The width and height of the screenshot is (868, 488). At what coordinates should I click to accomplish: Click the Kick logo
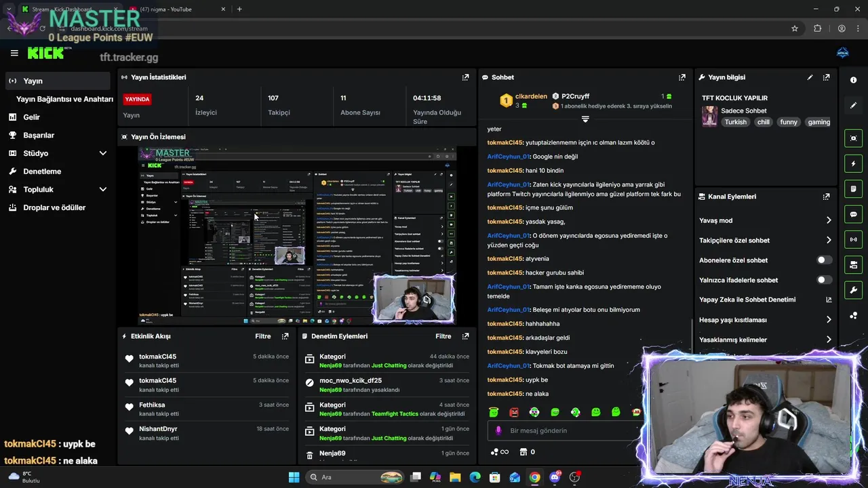[45, 53]
